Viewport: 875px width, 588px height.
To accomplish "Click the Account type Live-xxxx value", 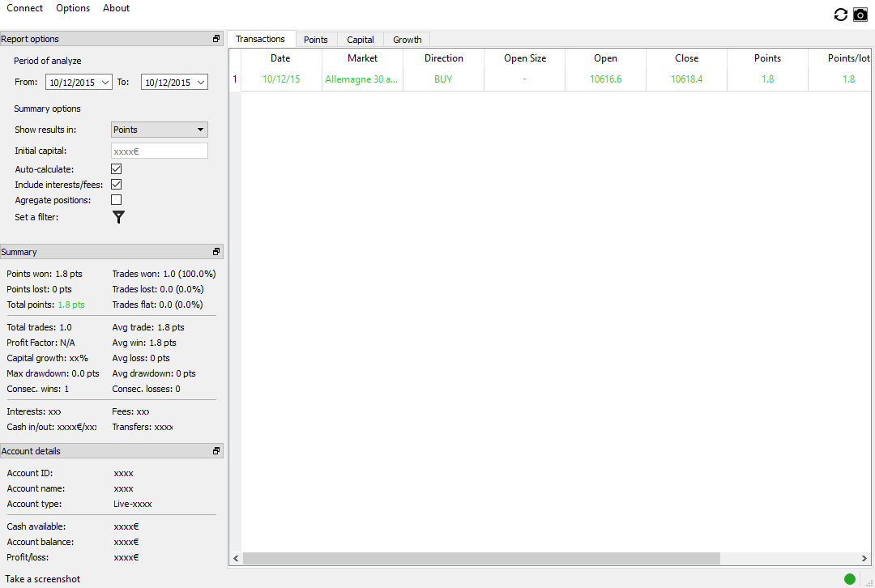I will 133,504.
